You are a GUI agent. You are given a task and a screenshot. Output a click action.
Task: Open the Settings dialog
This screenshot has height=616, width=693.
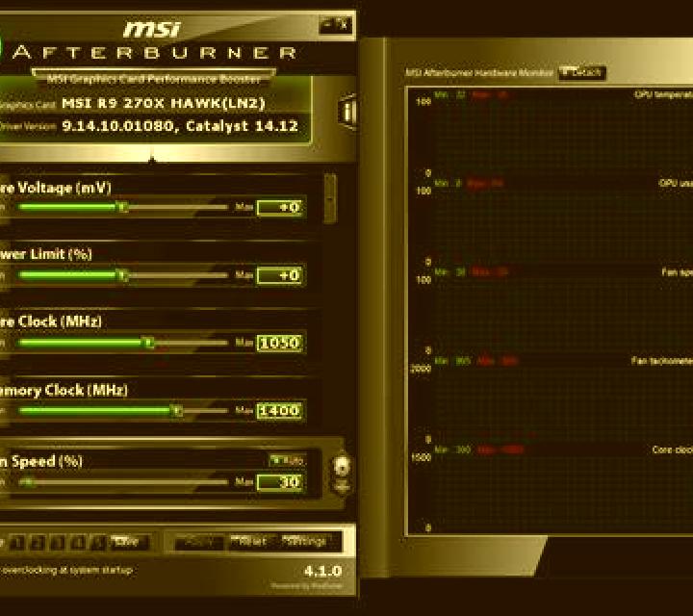click(308, 542)
